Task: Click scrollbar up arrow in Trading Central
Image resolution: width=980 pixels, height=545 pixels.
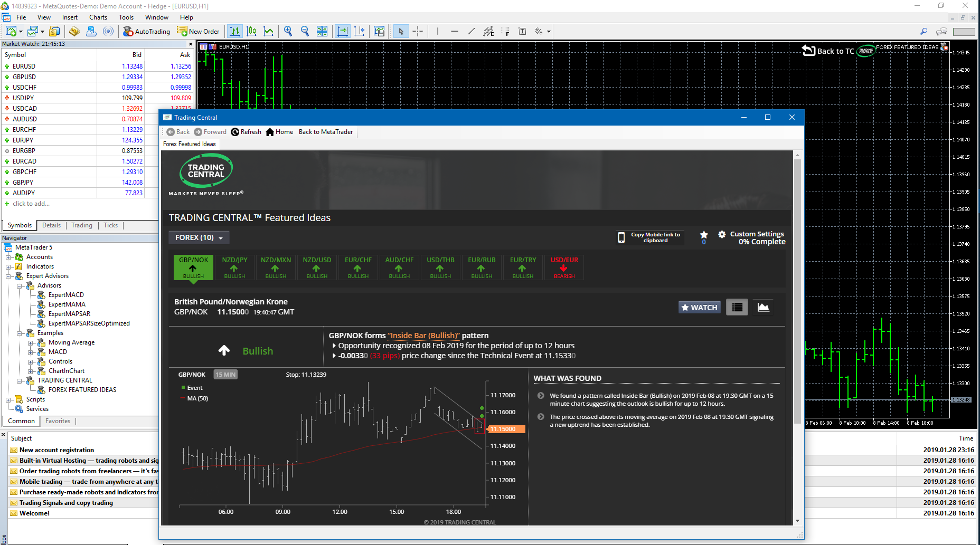Action: click(797, 155)
